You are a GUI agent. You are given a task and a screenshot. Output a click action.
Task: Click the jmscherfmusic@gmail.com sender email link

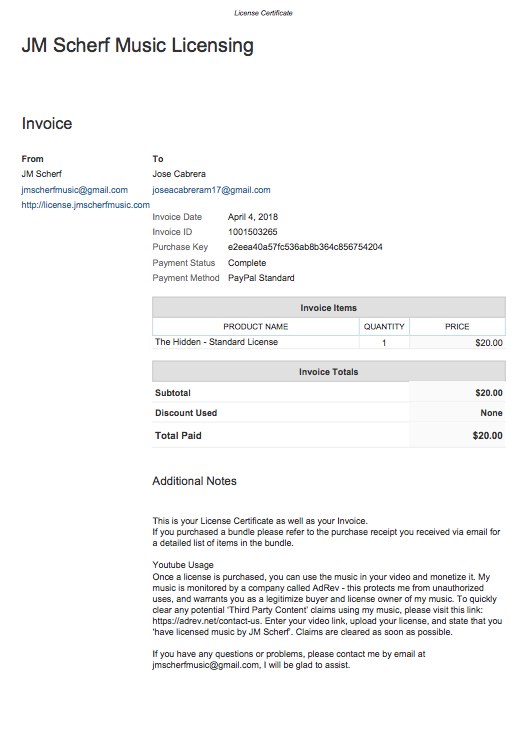tap(75, 190)
